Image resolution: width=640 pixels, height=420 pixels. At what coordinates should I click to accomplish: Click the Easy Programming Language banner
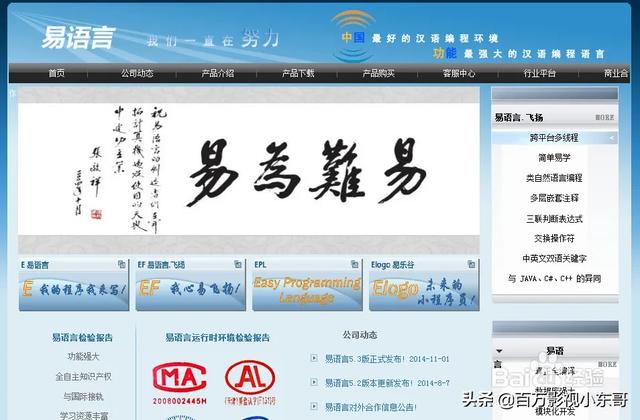pyautogui.click(x=307, y=291)
